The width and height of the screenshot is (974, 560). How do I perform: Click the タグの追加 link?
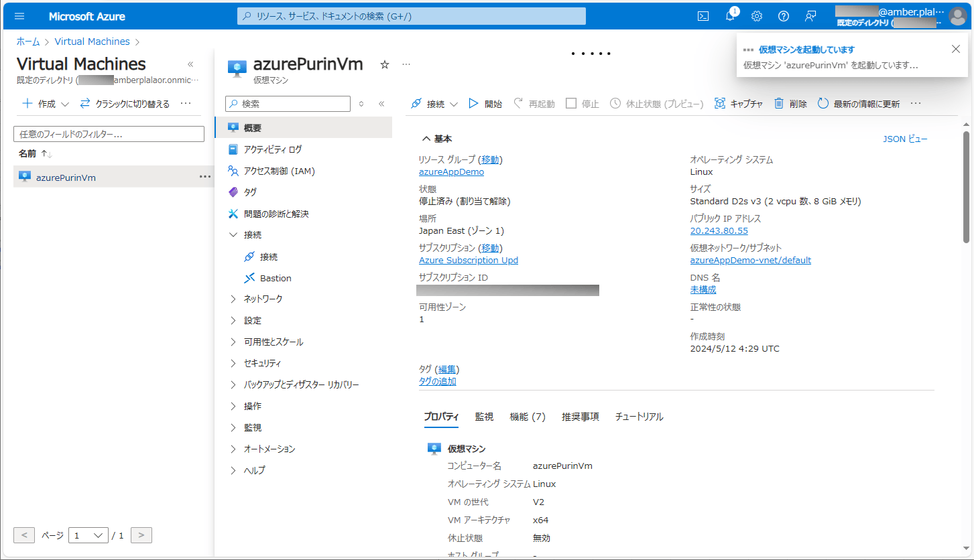click(438, 381)
